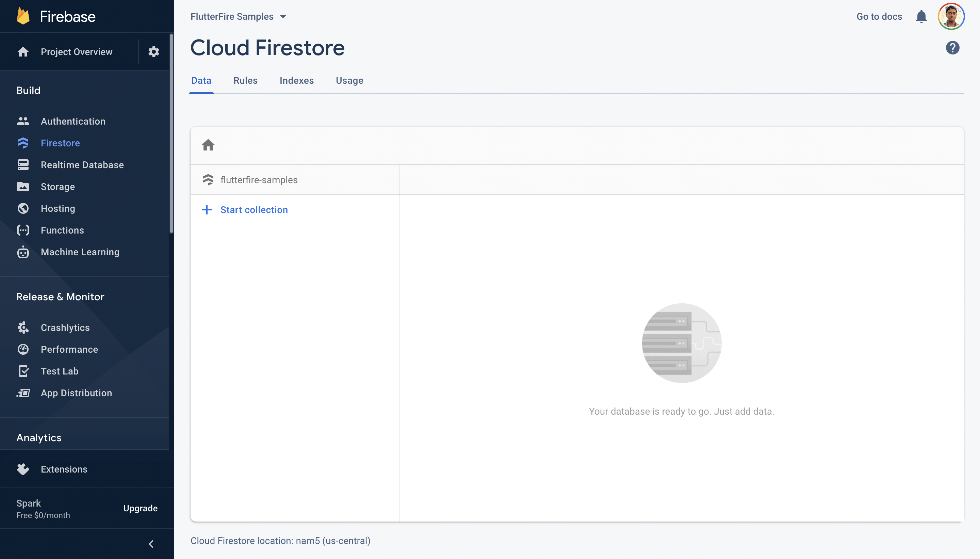Viewport: 980px width, 559px height.
Task: Switch to the Usage tab
Action: pyautogui.click(x=349, y=81)
